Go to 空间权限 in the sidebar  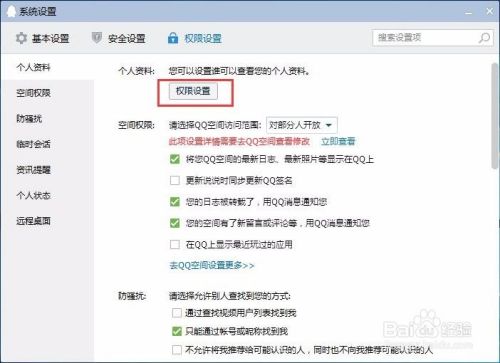point(33,93)
